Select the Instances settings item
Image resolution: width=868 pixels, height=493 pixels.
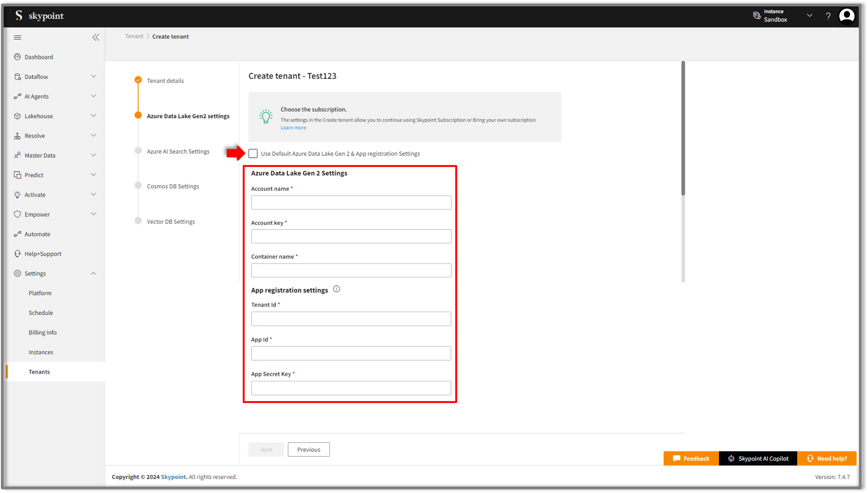41,352
